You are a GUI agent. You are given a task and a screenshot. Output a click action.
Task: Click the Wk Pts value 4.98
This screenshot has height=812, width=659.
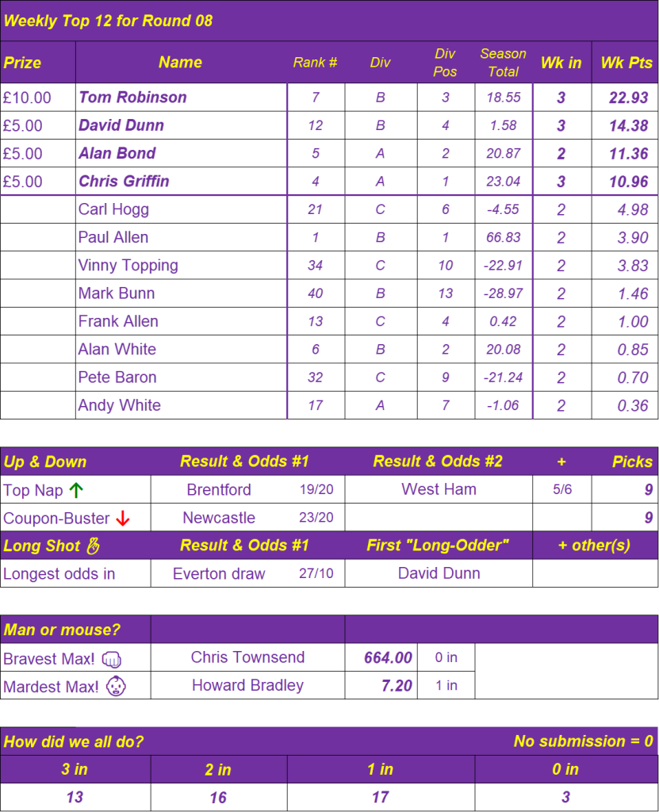click(633, 209)
